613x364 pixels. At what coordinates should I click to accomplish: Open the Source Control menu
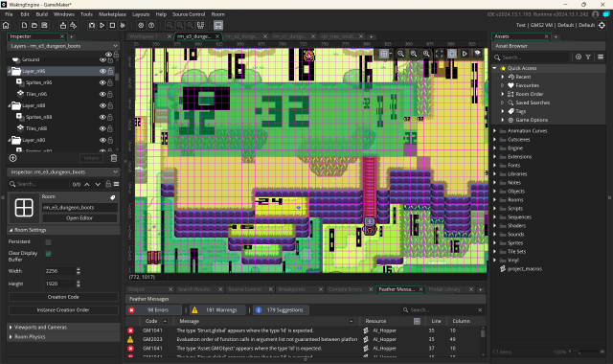click(189, 14)
